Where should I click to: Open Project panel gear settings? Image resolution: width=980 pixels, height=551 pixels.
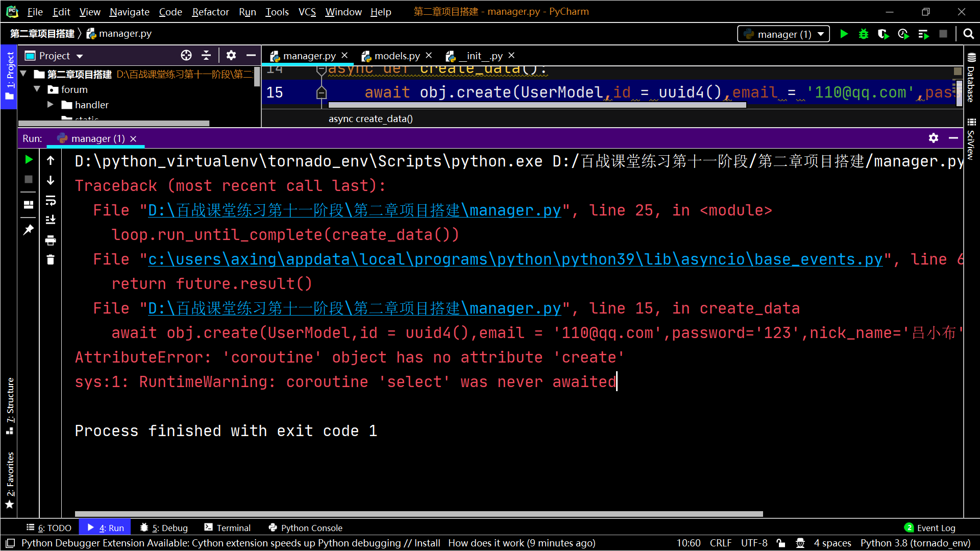(x=231, y=56)
